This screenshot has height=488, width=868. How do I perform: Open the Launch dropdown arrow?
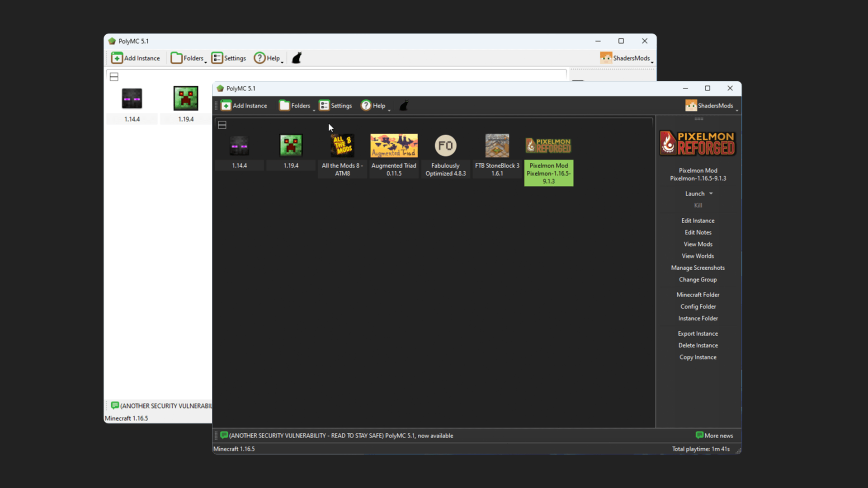coord(711,194)
